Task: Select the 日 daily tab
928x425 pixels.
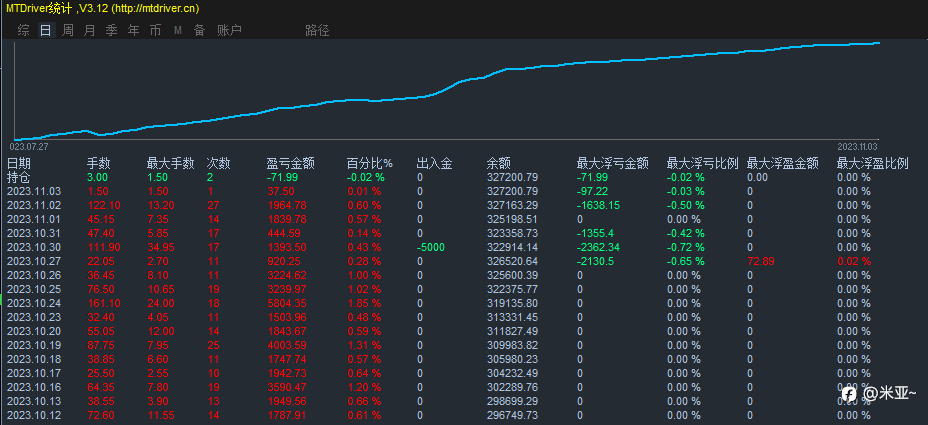Action: click(x=46, y=30)
